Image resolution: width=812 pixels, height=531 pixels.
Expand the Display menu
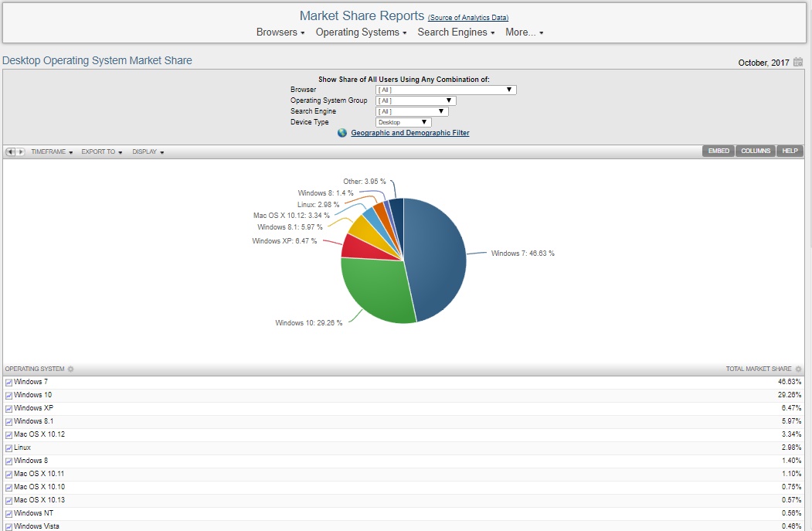pos(148,151)
